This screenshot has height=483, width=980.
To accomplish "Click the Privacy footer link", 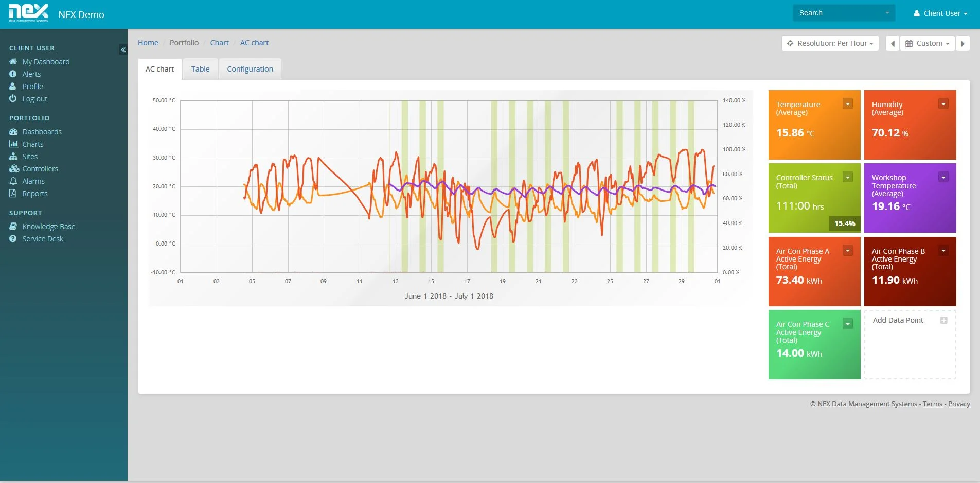I will tap(959, 404).
